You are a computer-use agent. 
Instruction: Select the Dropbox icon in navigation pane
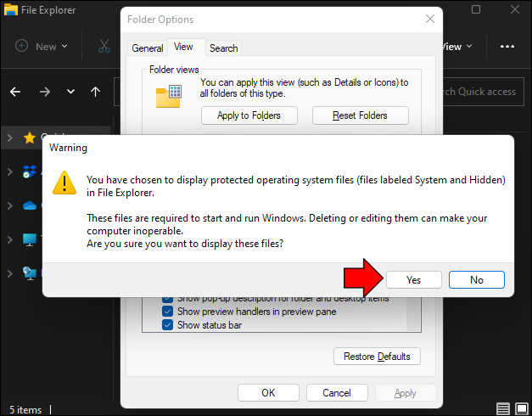pos(30,171)
